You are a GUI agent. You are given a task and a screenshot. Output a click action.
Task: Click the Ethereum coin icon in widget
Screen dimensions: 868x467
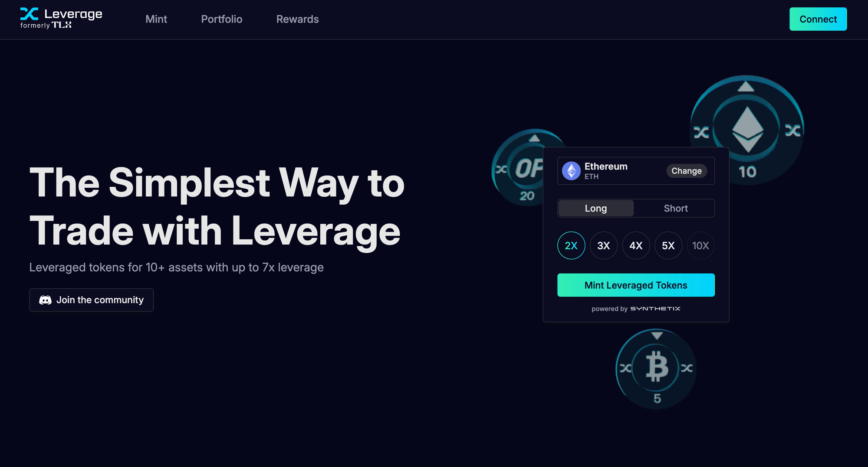pos(571,171)
